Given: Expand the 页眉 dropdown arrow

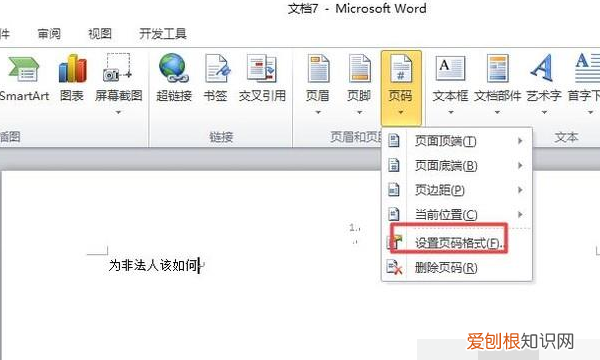Looking at the screenshot, I should (318, 112).
